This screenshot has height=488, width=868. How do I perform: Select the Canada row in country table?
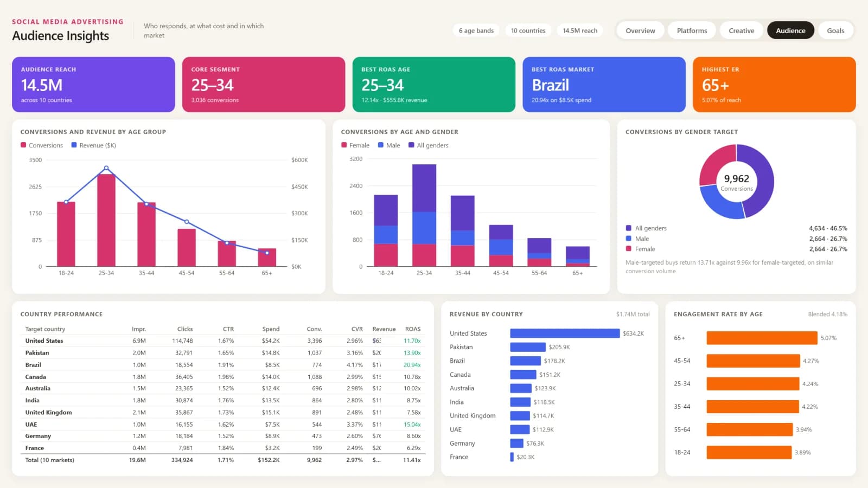pyautogui.click(x=223, y=376)
